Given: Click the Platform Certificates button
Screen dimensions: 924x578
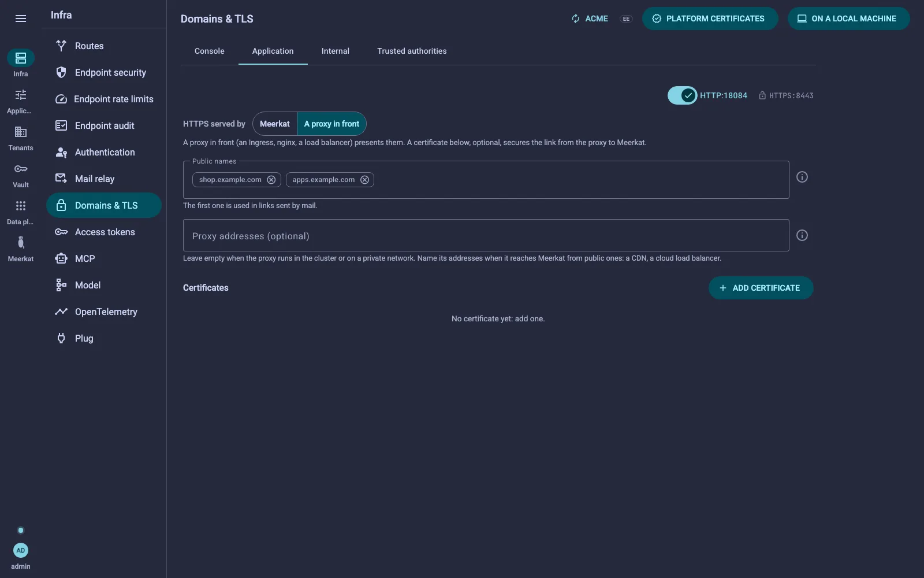Looking at the screenshot, I should [710, 18].
